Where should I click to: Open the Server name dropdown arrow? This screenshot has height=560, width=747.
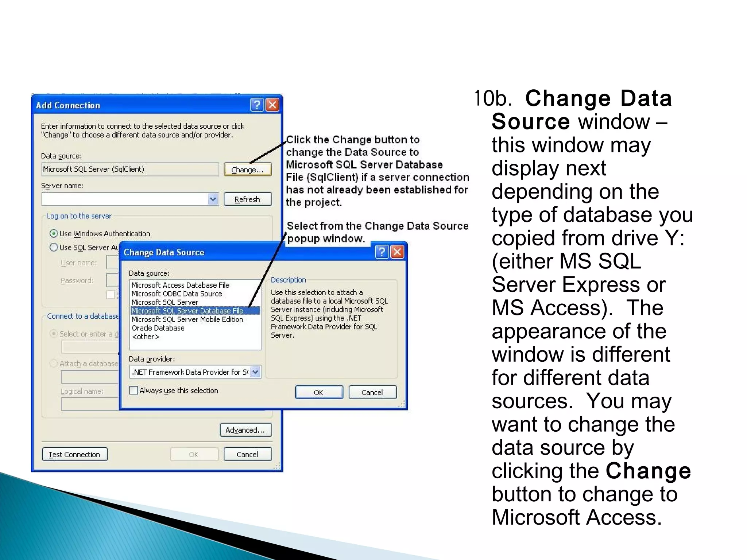[213, 199]
